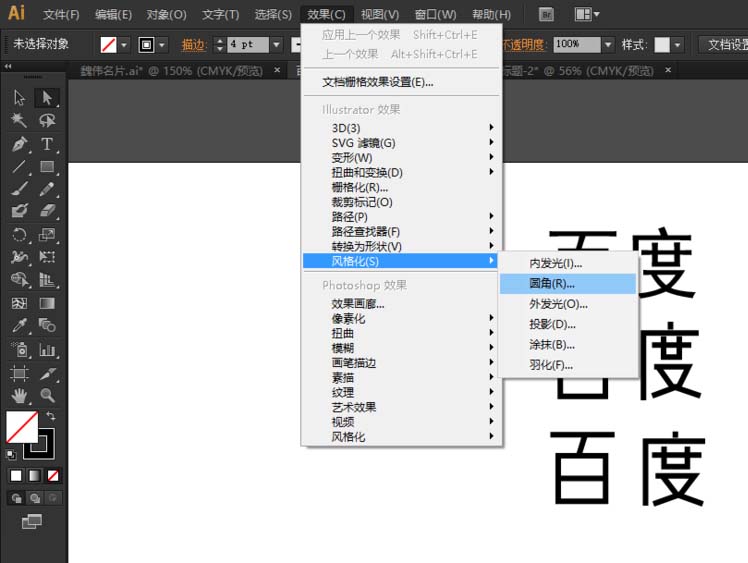Select the Zoom tool
Viewport: 748px width, 563px height.
click(47, 395)
